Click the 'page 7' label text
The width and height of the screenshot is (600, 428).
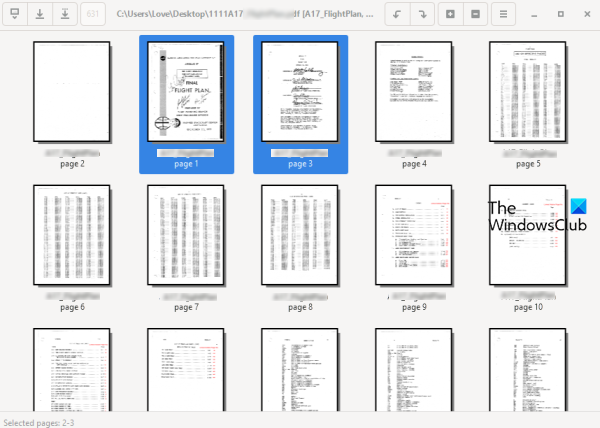[x=186, y=307]
